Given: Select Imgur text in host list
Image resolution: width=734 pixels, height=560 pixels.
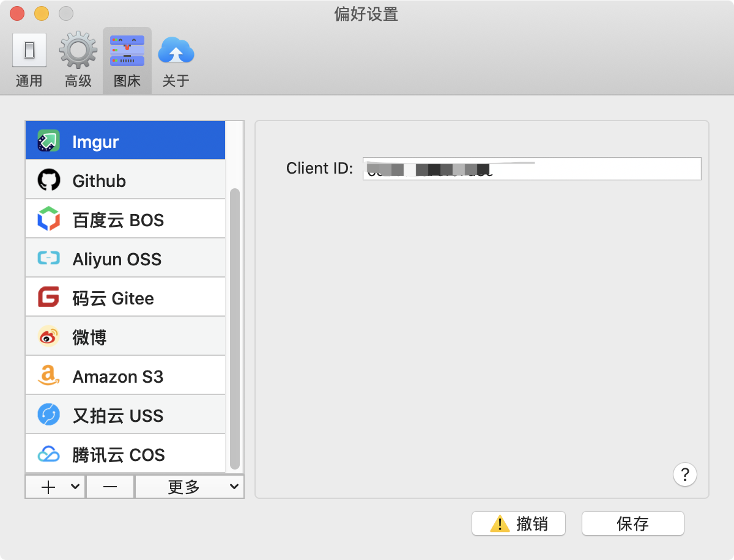Looking at the screenshot, I should pos(95,142).
